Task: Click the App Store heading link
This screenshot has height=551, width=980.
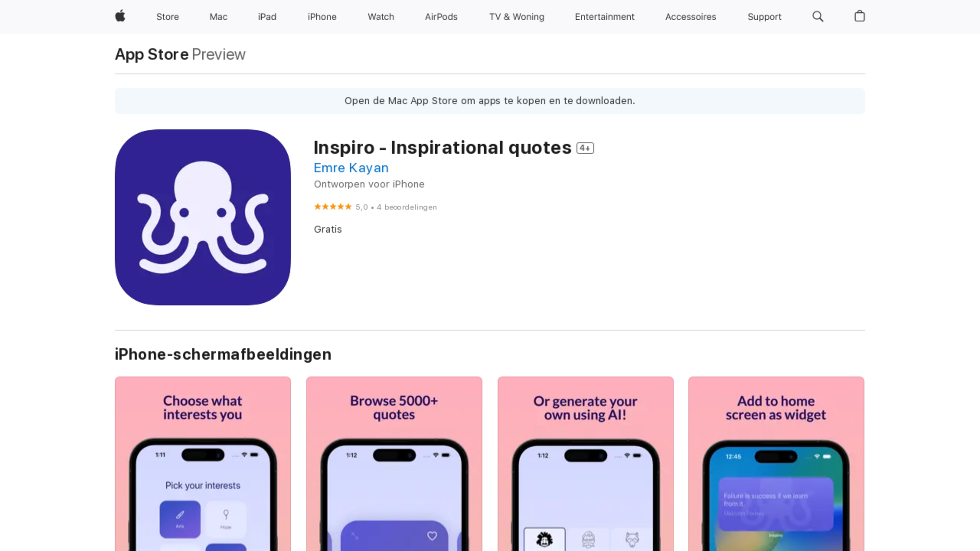Action: point(151,54)
